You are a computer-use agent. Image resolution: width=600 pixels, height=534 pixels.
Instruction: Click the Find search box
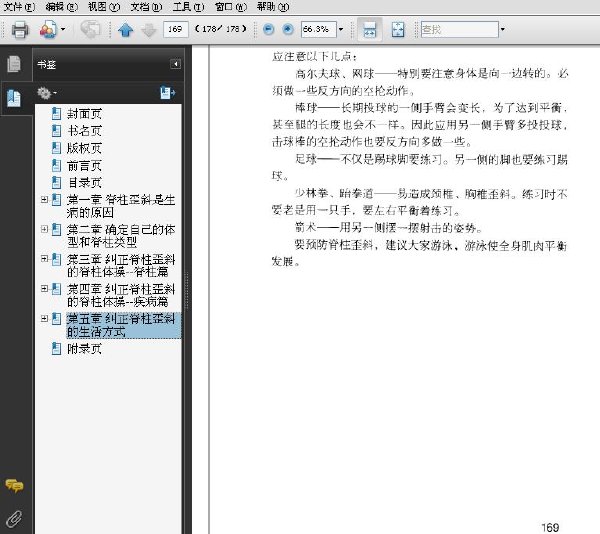(x=460, y=29)
